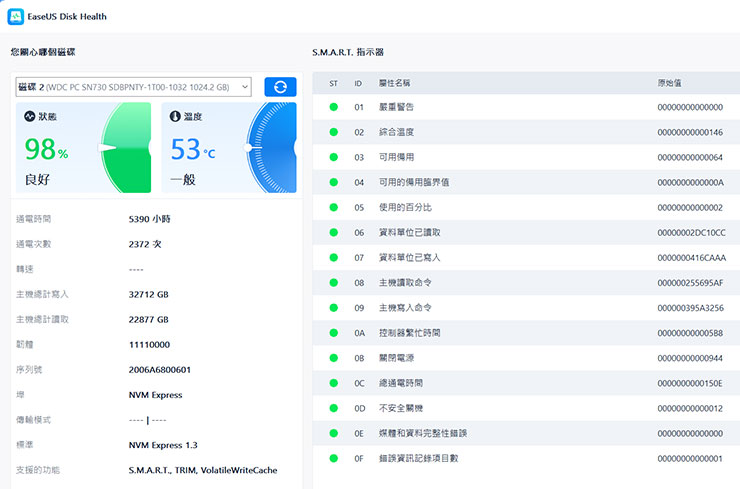Click the green status dot for ID 06
The image size is (740, 489).
pos(334,232)
